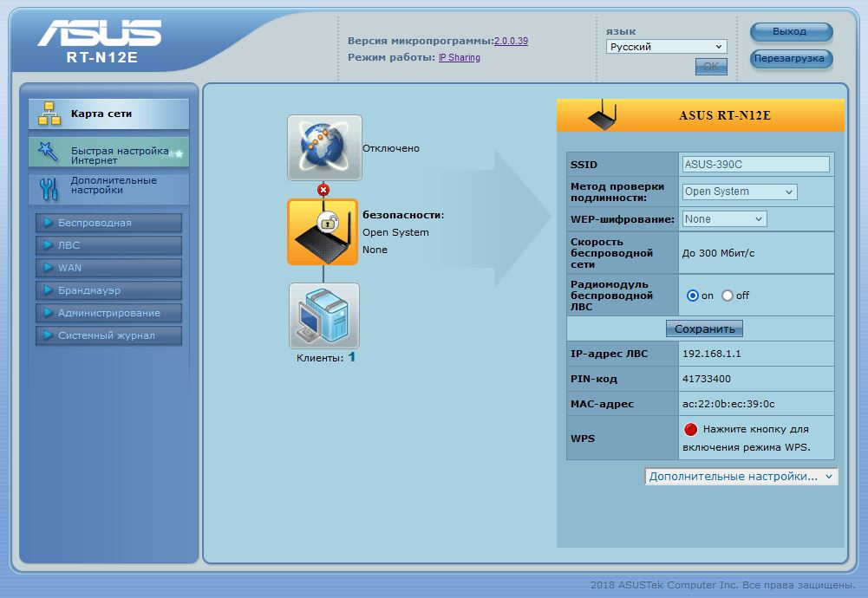Click arrow icon beside Администрирование

point(49,313)
